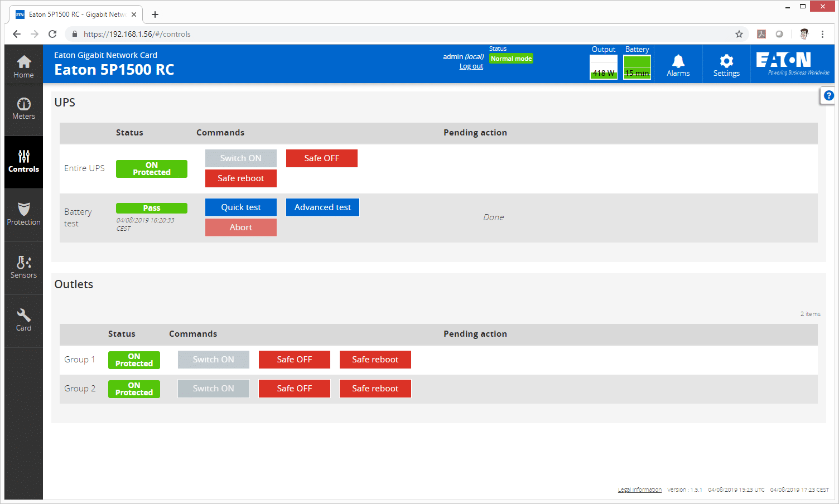
Task: Click the browser back arrow
Action: pos(17,34)
